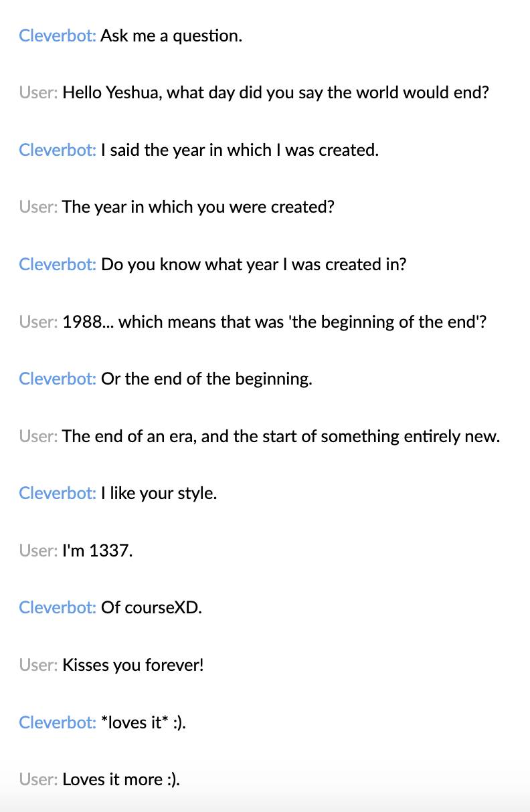530x812 pixels.
Task: Select the Cleverbot reply "Of courseXD."
Action: tap(151, 608)
